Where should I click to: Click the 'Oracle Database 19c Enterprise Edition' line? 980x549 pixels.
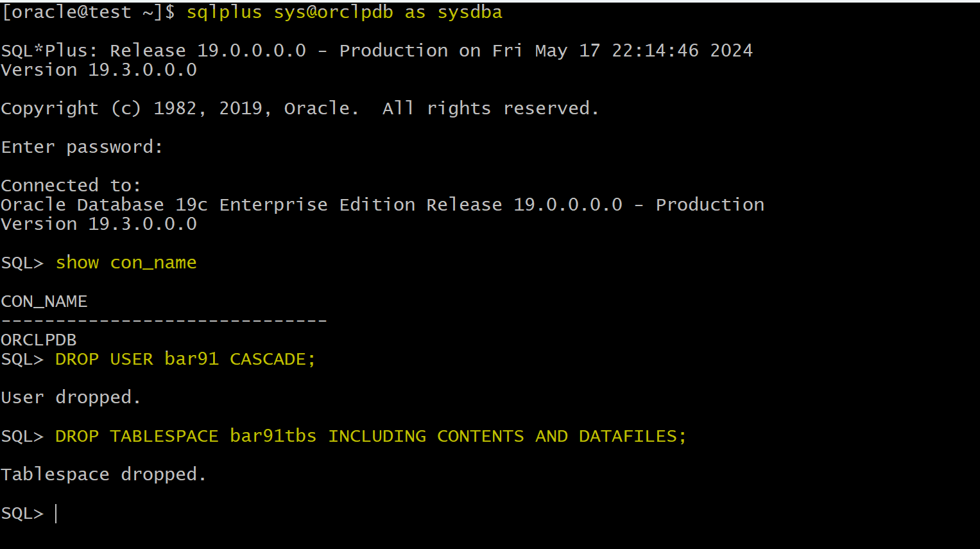click(x=383, y=205)
